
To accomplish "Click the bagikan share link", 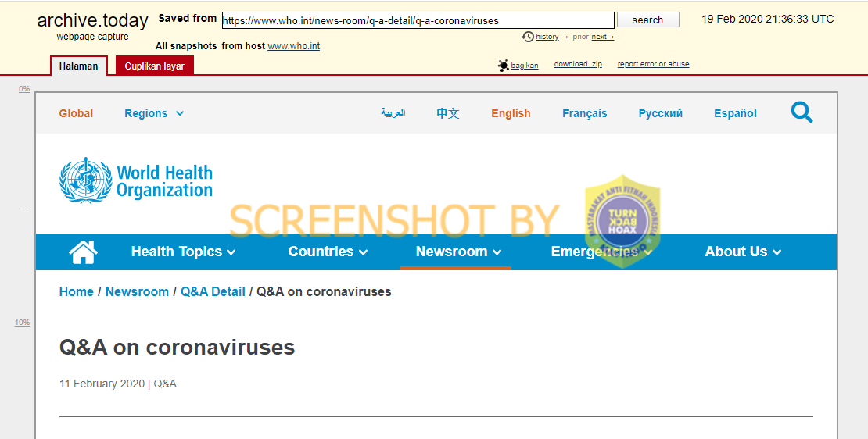I will (x=524, y=66).
